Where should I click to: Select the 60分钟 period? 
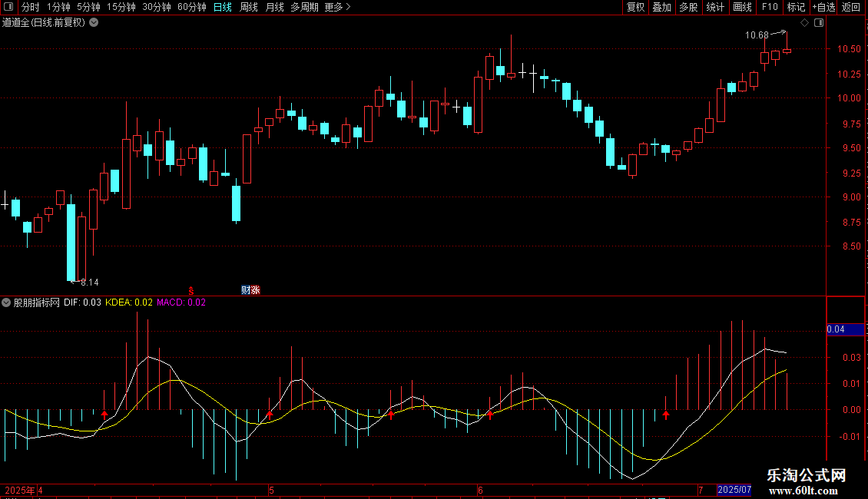click(191, 7)
